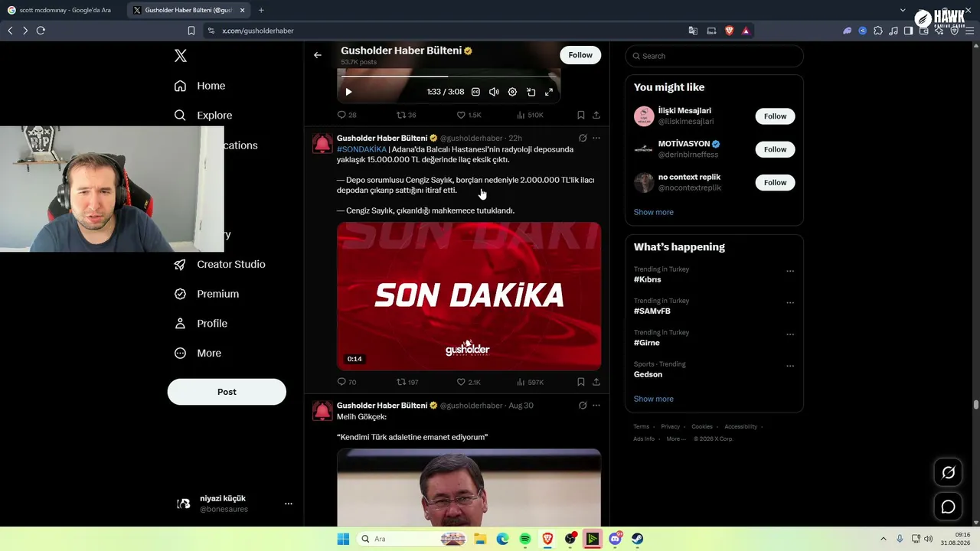
Task: Open Creator Studio in the sidebar
Action: [x=220, y=264]
